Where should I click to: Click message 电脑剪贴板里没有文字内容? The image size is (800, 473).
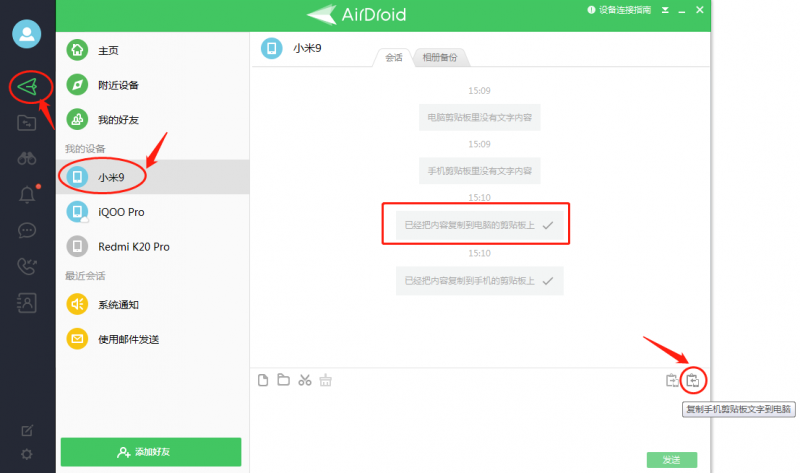point(480,117)
